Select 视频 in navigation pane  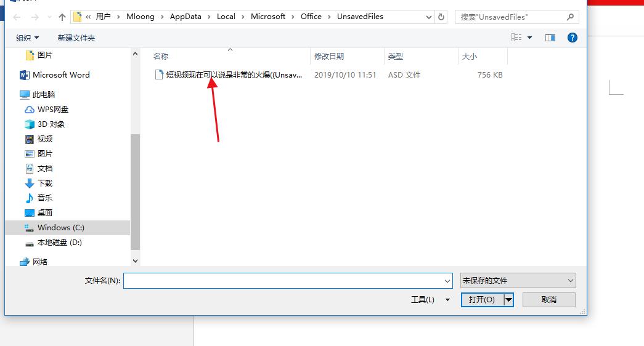pos(45,139)
